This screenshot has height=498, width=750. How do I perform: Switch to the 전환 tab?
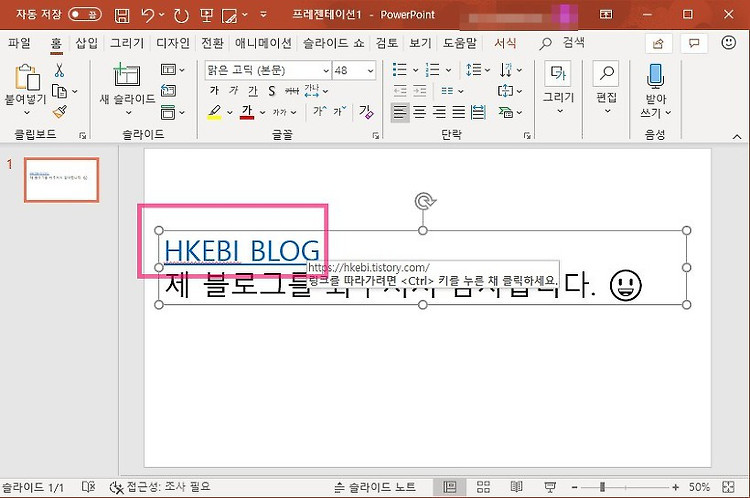tap(212, 43)
